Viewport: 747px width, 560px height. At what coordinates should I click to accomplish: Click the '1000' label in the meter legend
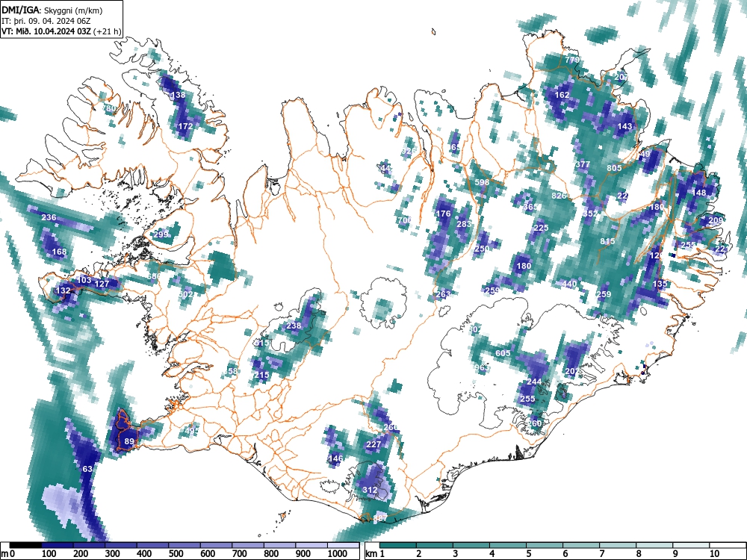point(338,554)
